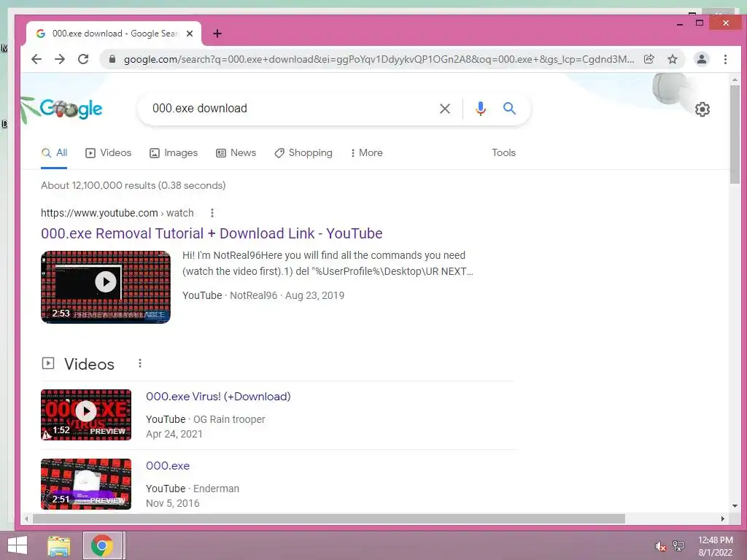
Task: Open the Chrome profile avatar
Action: click(x=701, y=59)
